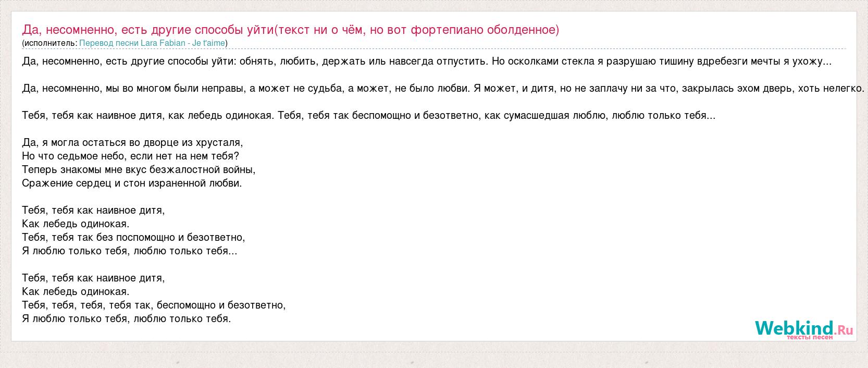Click the final lyric line ending with a period

point(126,318)
